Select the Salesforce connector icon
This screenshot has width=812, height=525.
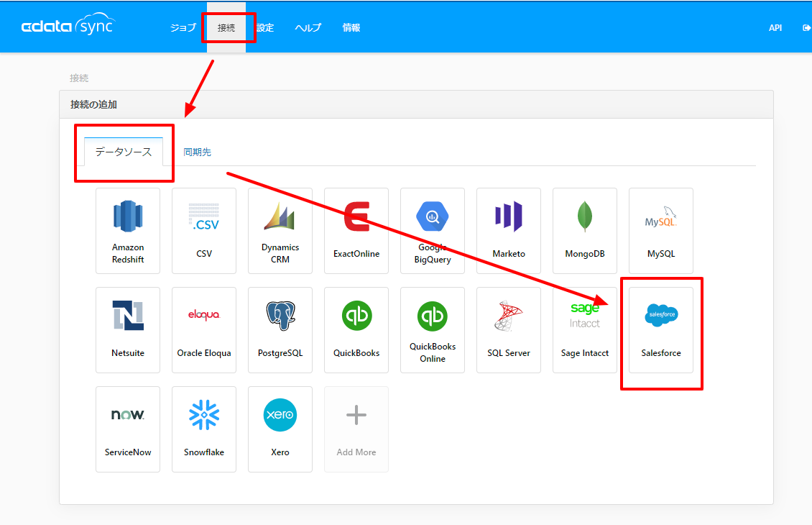pyautogui.click(x=661, y=314)
